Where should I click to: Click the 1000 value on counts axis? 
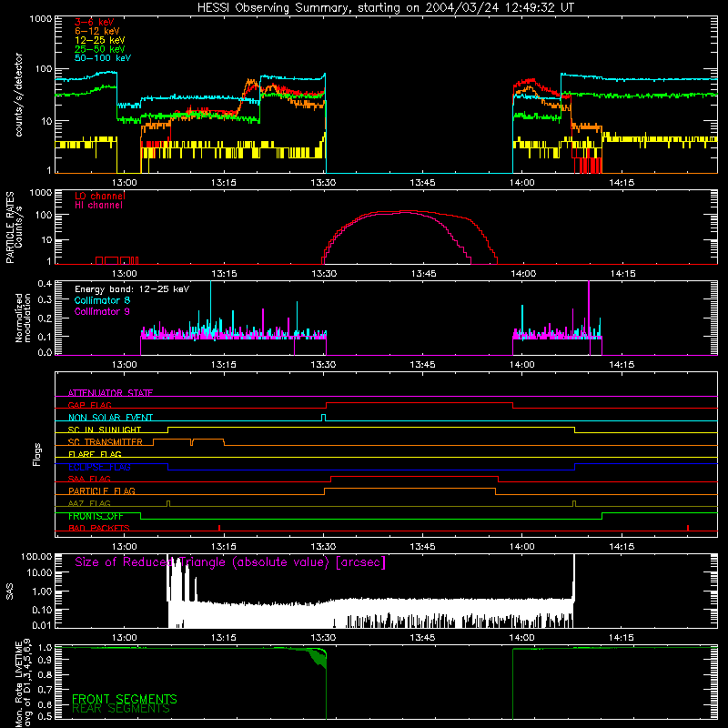pos(40,19)
